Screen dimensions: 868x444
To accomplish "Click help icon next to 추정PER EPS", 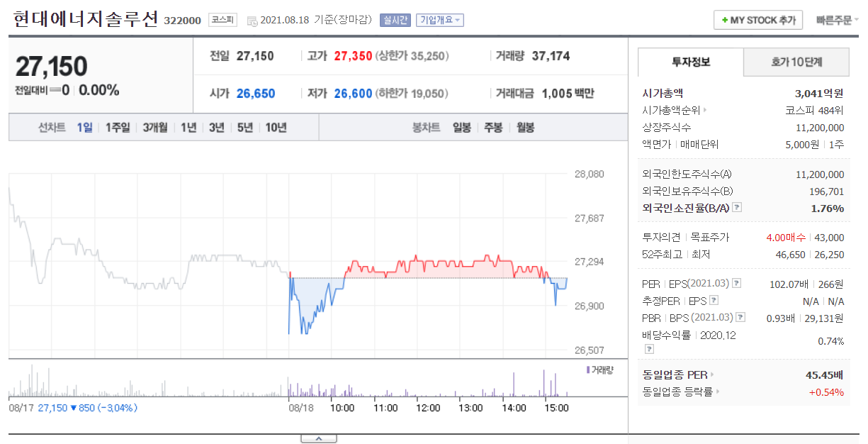I will coord(715,301).
